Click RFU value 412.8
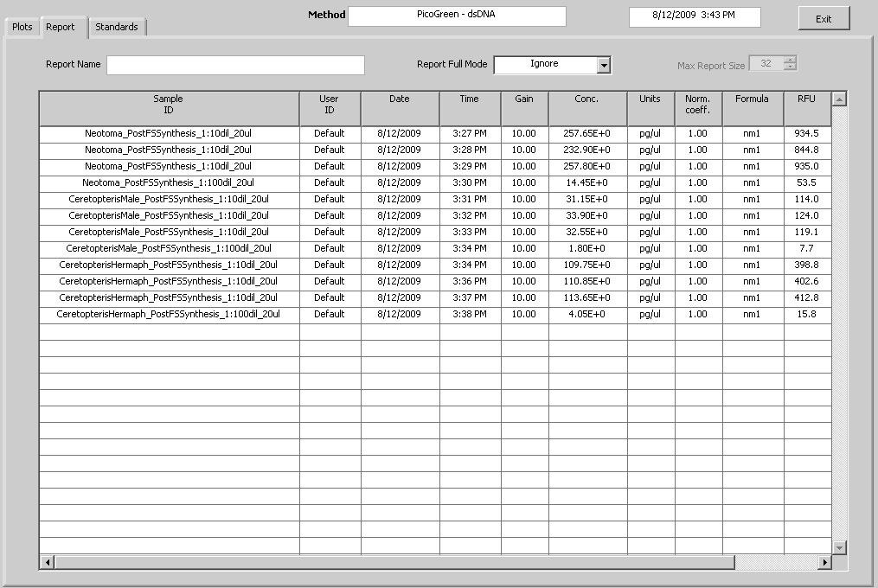The height and width of the screenshot is (588, 878). 807,298
